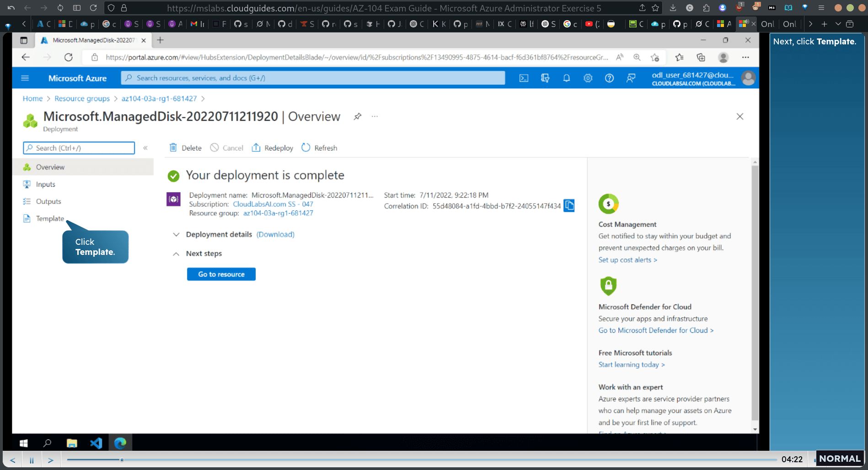Open the Azure account avatar menu
The image size is (868, 470).
(x=748, y=78)
